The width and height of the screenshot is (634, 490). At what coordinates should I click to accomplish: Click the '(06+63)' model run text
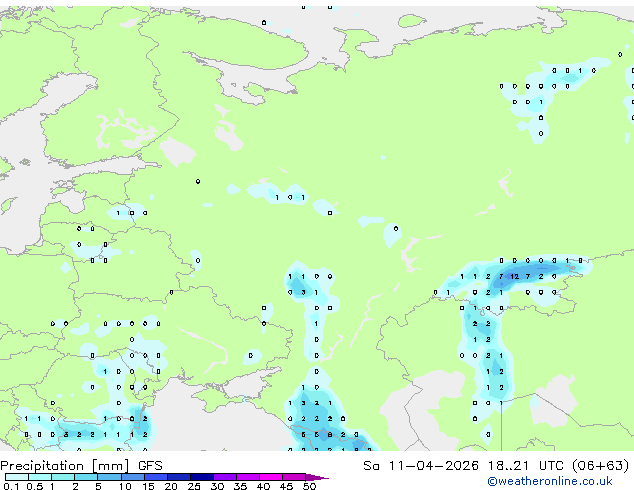(600, 466)
